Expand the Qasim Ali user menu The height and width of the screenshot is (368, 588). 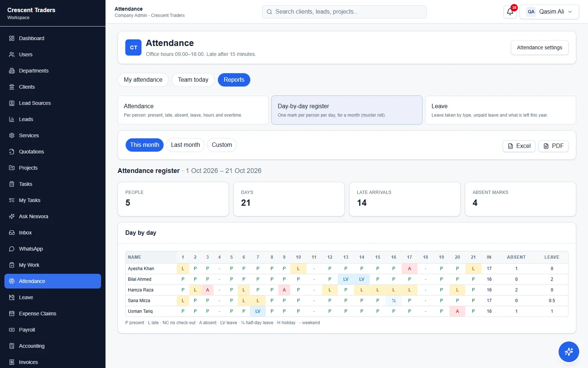click(549, 12)
